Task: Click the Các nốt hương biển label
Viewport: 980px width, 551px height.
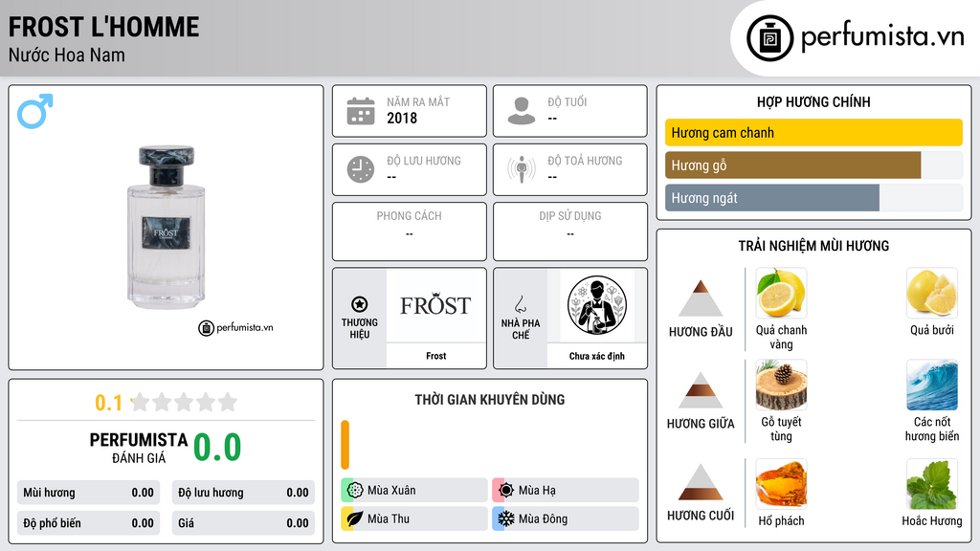Action: coord(932,430)
